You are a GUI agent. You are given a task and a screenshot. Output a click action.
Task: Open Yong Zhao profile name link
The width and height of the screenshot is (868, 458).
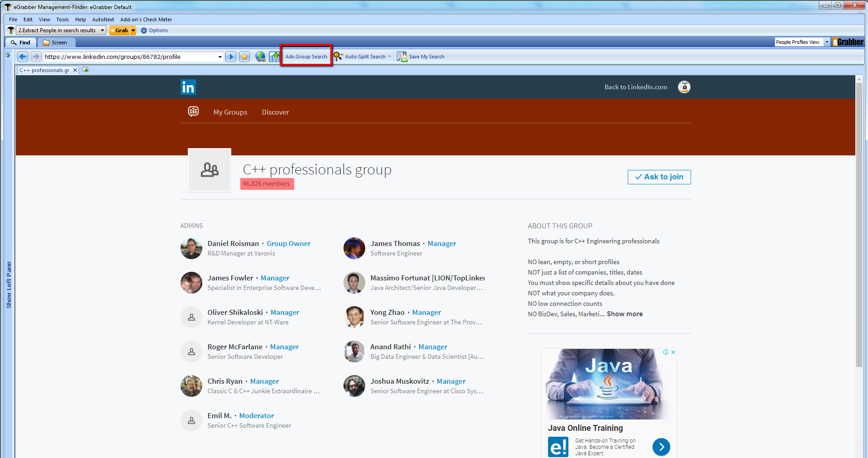(387, 313)
